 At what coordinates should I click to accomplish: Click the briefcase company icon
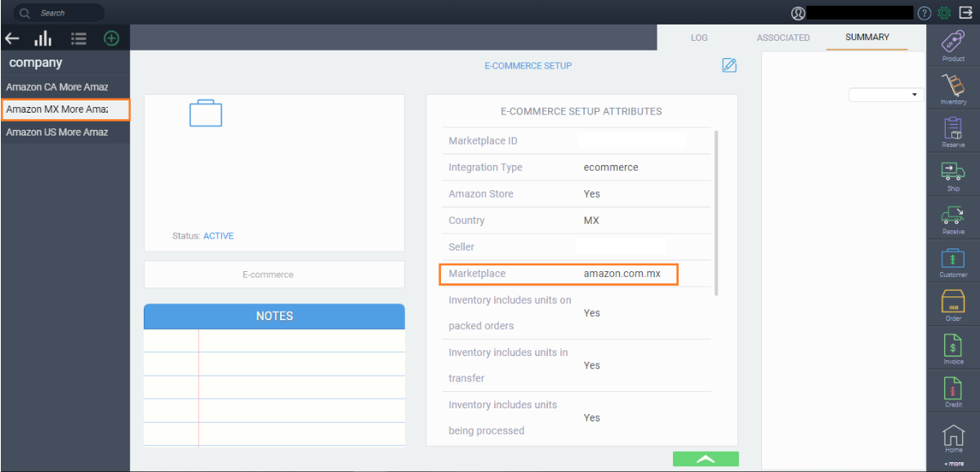pos(206,114)
